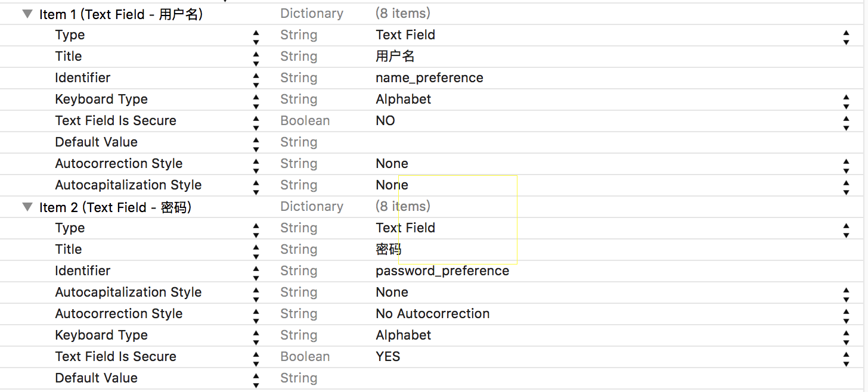Collapse Item 1 (Text Field - 用户名) disclosure triangle

tap(27, 14)
